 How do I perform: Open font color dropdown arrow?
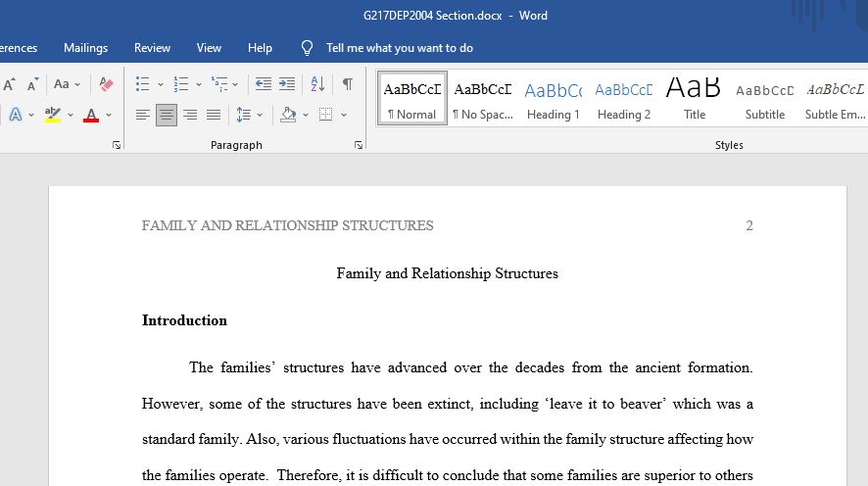point(109,115)
